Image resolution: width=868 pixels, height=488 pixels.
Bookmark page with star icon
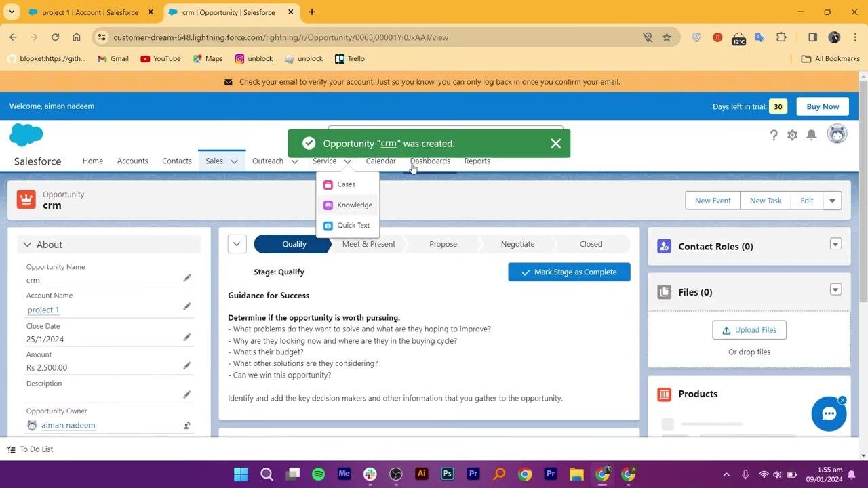pos(667,37)
